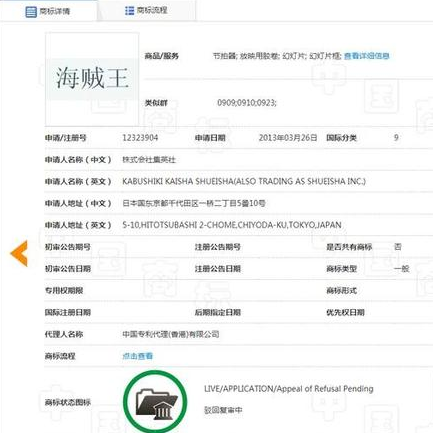Select similar group codes 0909;0910;0923

point(247,103)
